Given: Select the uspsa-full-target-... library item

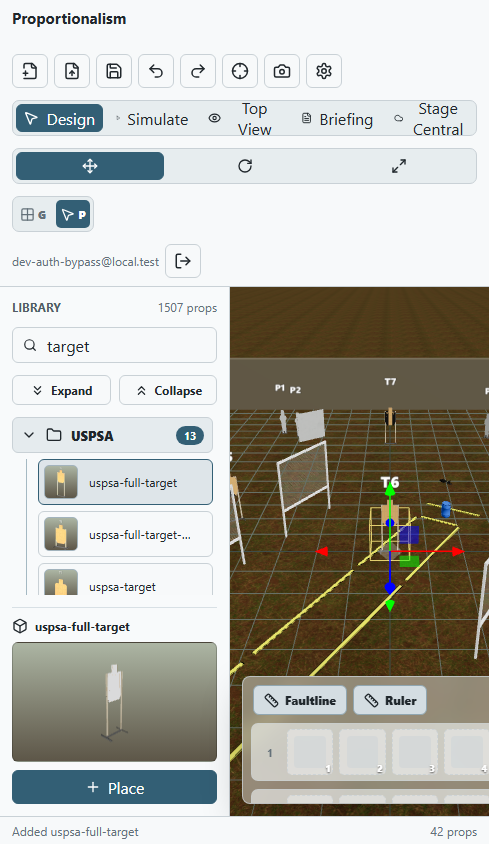Looking at the screenshot, I should coord(125,534).
